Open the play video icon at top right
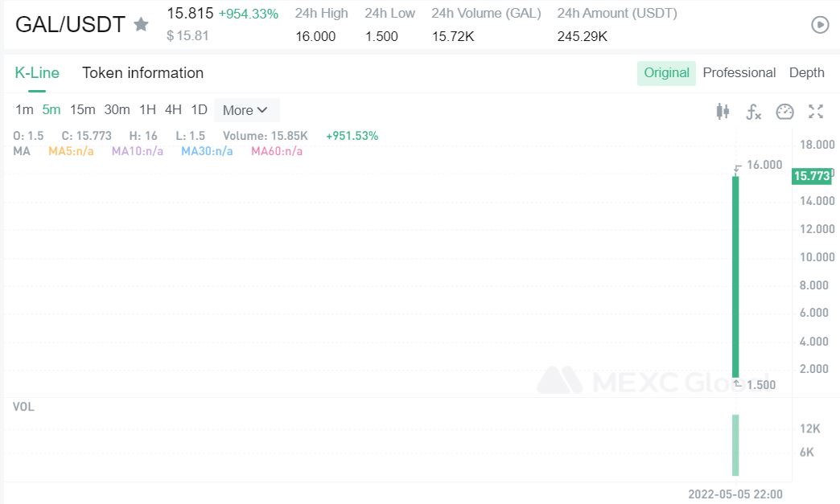Viewport: 840px width, 504px height. 820,25
